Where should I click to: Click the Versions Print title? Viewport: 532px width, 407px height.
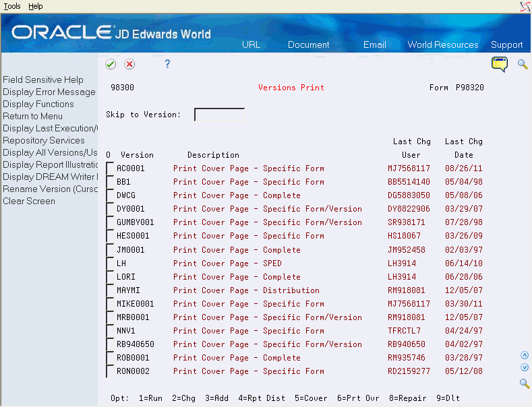(x=291, y=88)
